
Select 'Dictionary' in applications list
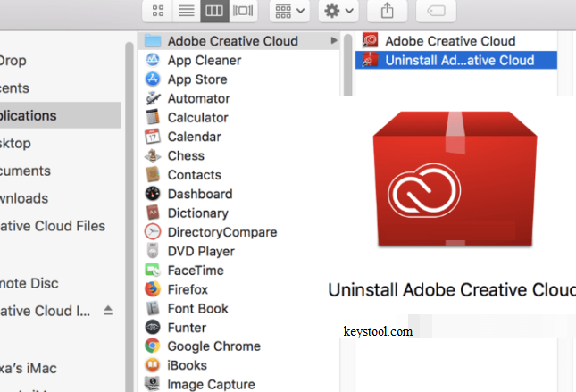[x=198, y=213]
